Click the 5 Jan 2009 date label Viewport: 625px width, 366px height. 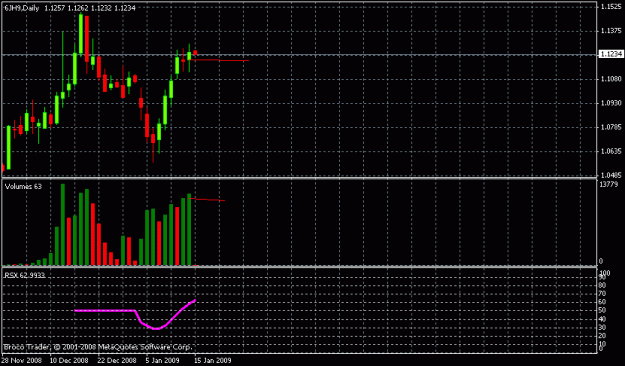(x=163, y=360)
